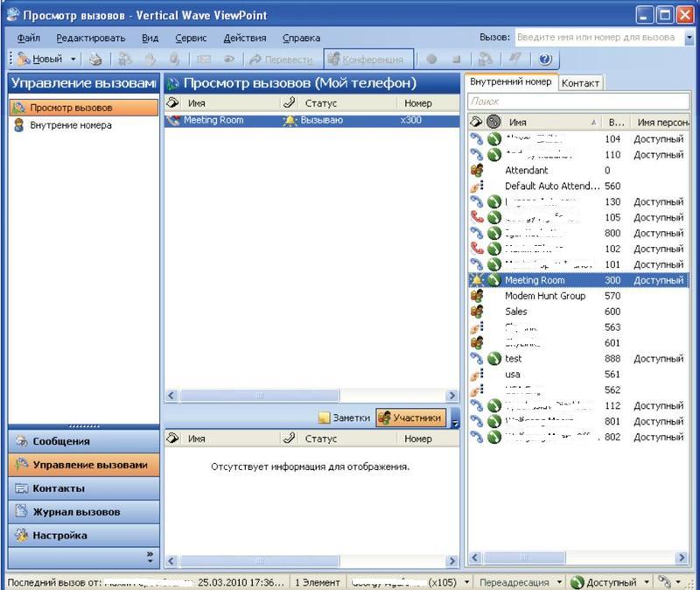The width and height of the screenshot is (700, 590).
Task: Click the red phone icon for extension 105
Action: [477, 218]
